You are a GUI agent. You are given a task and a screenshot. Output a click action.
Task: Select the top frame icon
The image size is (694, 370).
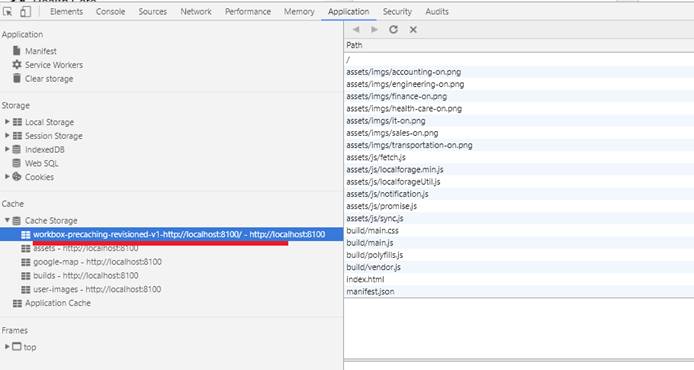pyautogui.click(x=17, y=347)
